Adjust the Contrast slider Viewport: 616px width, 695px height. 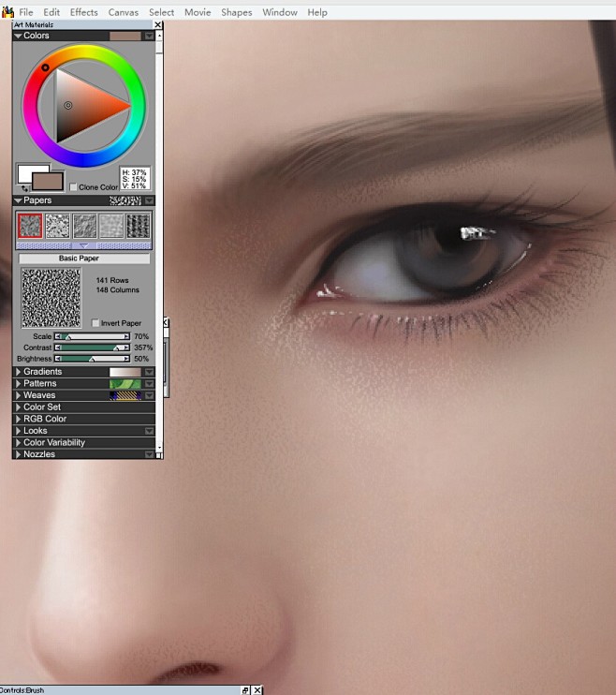92,347
